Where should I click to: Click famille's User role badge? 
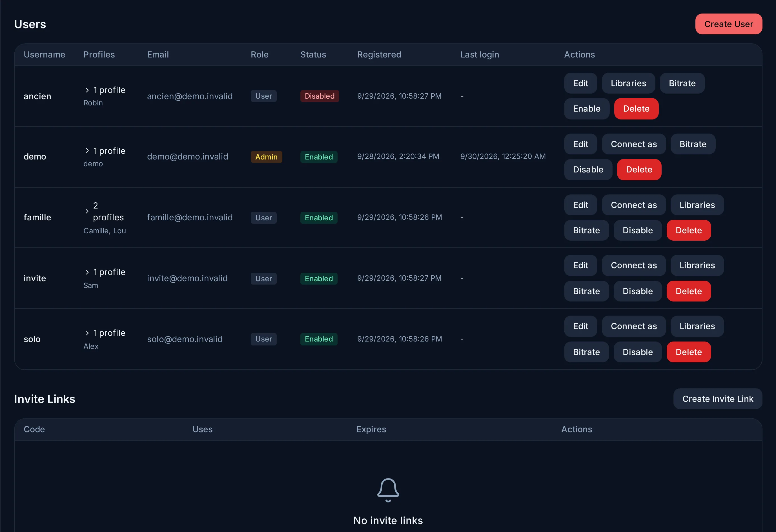263,218
